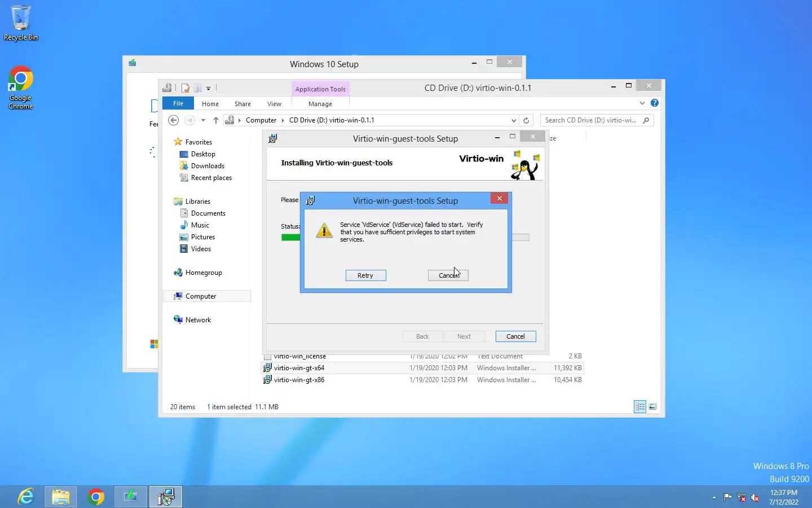Open the View ribbon tab
The width and height of the screenshot is (812, 508).
(x=274, y=104)
